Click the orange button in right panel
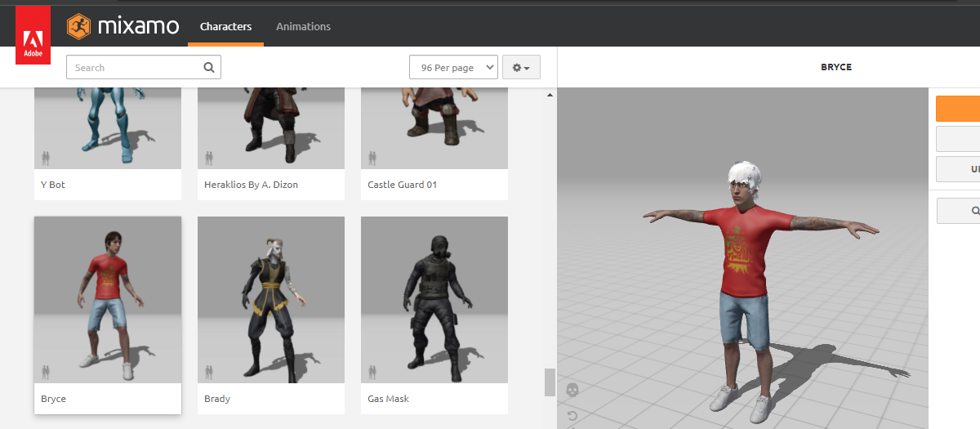This screenshot has width=980, height=429. click(958, 109)
